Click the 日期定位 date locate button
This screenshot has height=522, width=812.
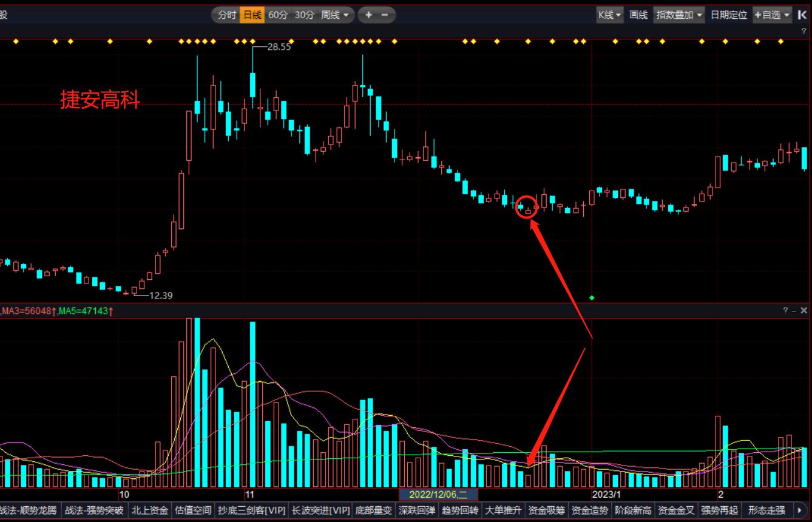[729, 15]
